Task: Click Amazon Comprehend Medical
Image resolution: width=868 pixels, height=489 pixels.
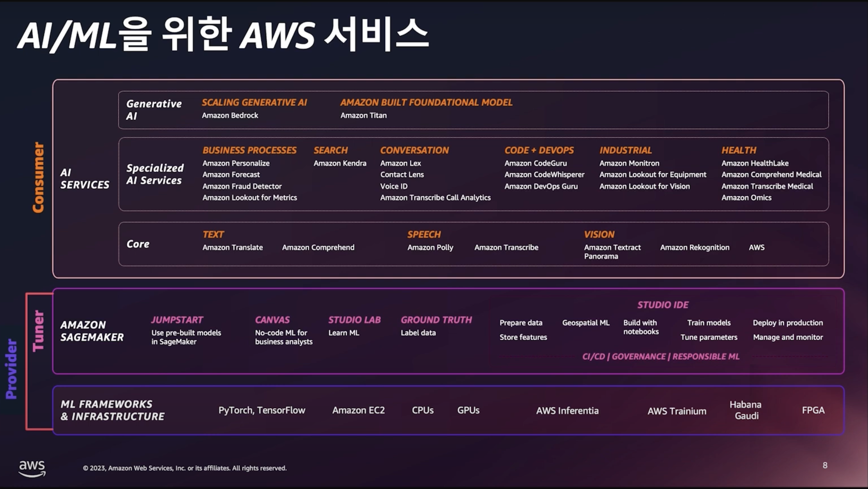Action: [771, 175]
